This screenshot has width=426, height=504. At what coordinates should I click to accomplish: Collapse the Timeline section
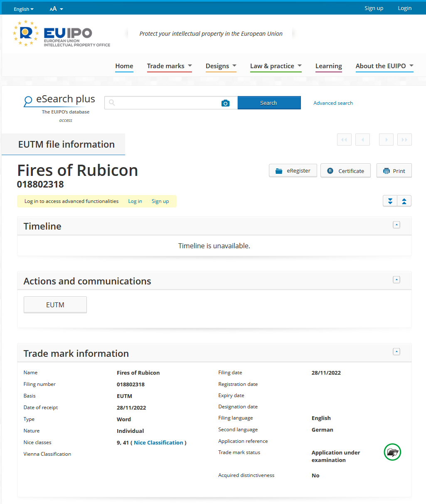(396, 225)
